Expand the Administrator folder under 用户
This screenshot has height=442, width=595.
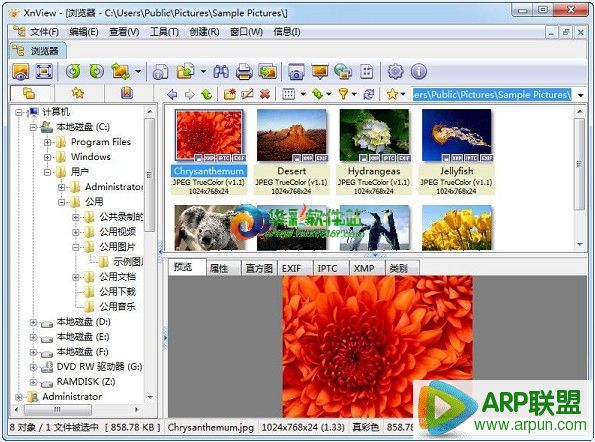pos(61,187)
